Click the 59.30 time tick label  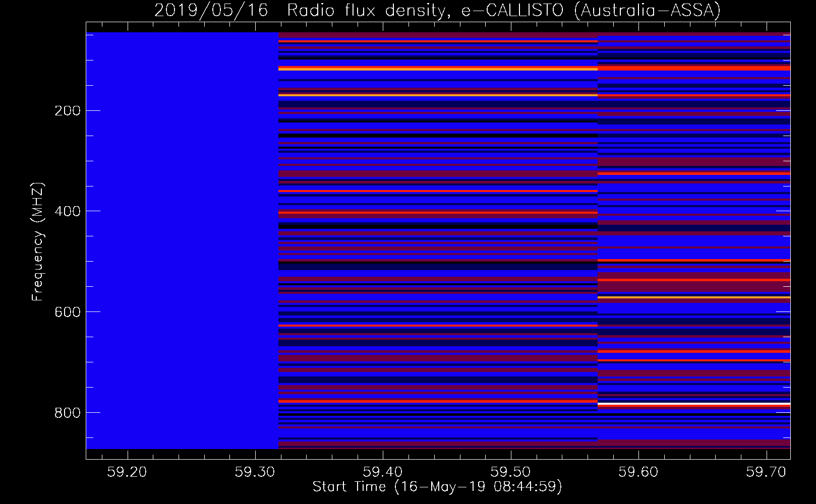pyautogui.click(x=255, y=472)
